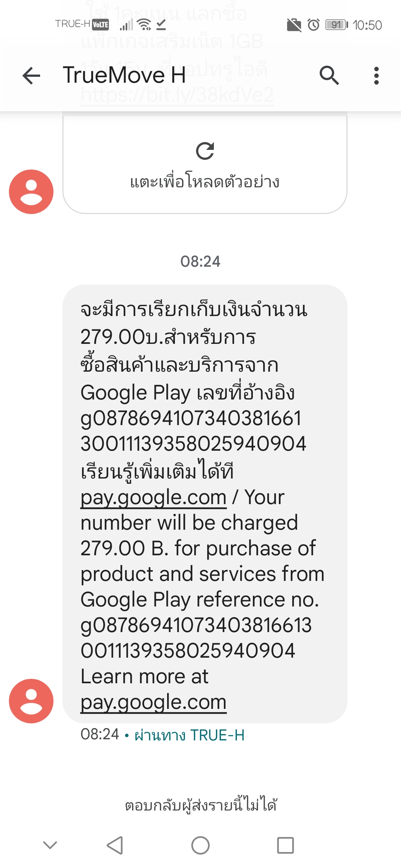Tap the Wi-Fi icon in status bar
401x868 pixels.
(x=144, y=25)
